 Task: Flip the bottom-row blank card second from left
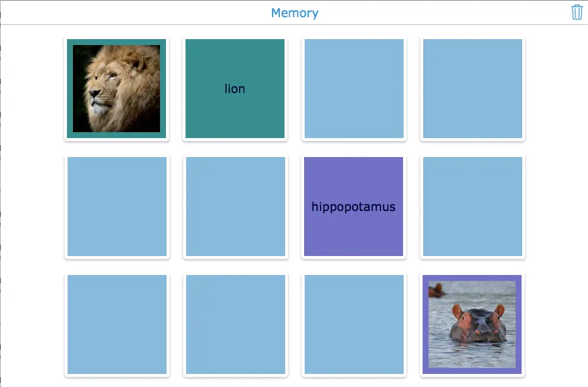235,325
